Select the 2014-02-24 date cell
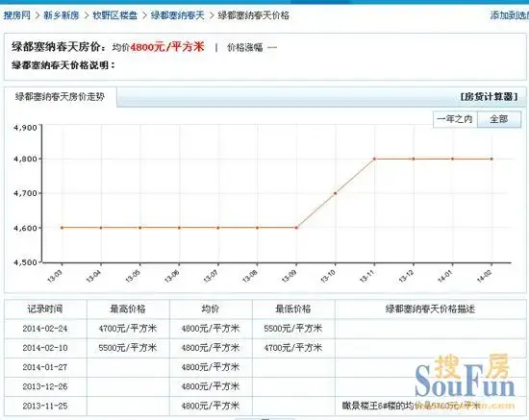 (x=45, y=329)
